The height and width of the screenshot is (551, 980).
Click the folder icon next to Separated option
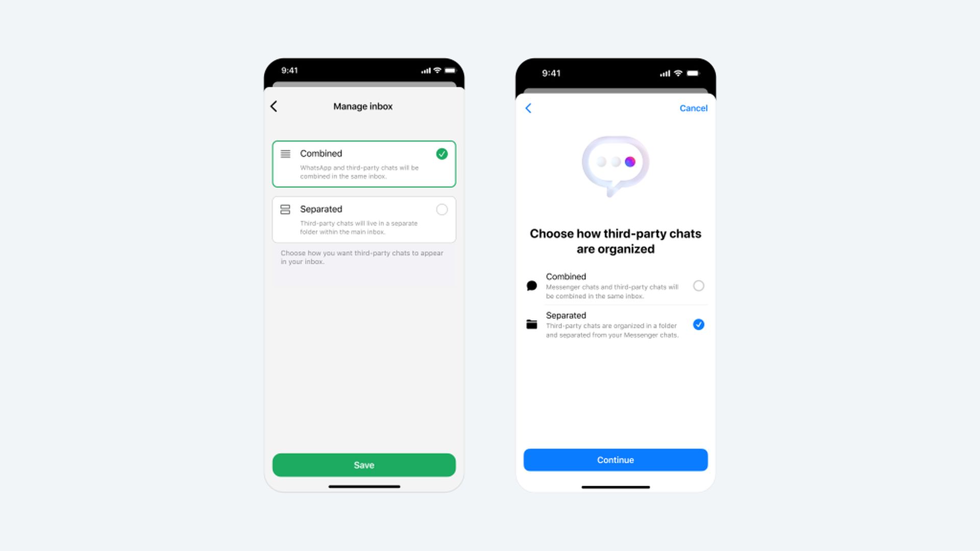[532, 324]
